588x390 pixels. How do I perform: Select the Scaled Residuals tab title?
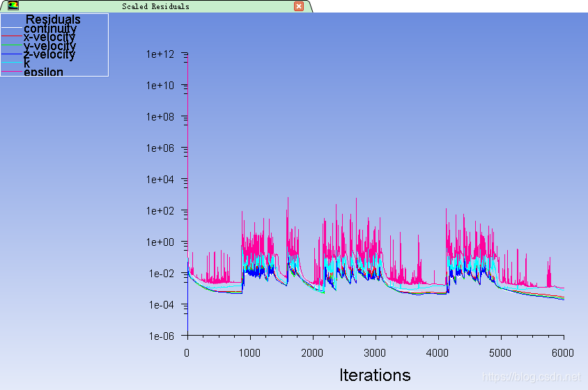[155, 6]
